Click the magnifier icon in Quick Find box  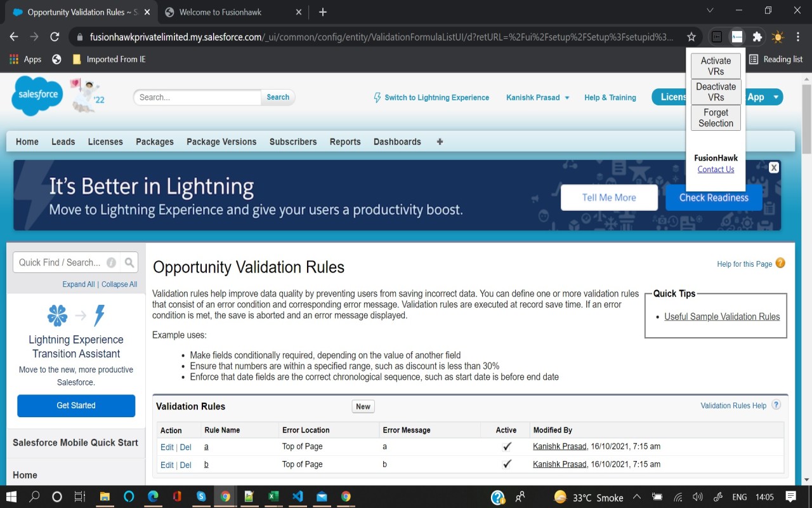tap(129, 262)
